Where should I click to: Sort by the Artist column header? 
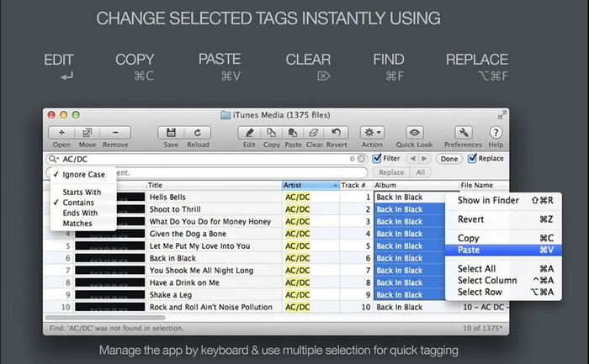click(310, 185)
